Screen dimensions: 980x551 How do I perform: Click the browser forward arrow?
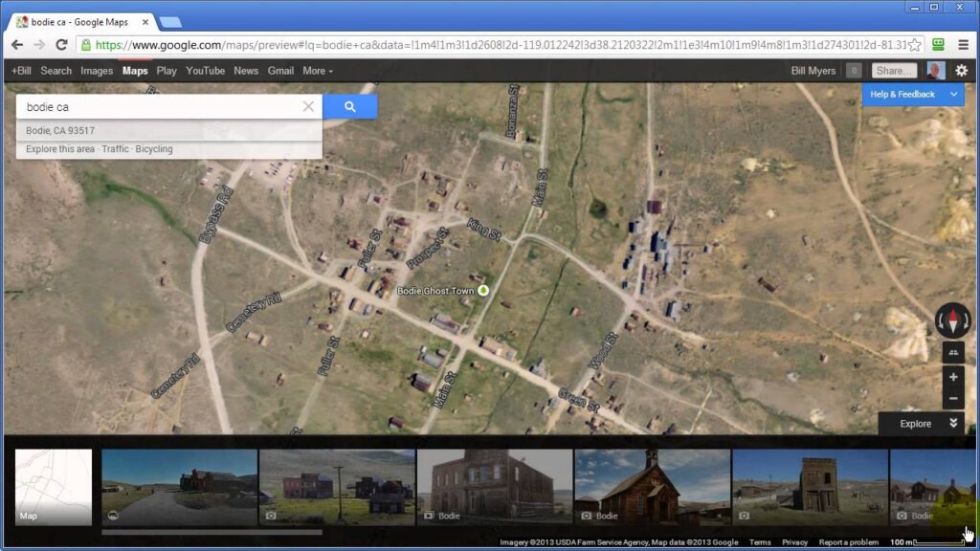pyautogui.click(x=38, y=45)
